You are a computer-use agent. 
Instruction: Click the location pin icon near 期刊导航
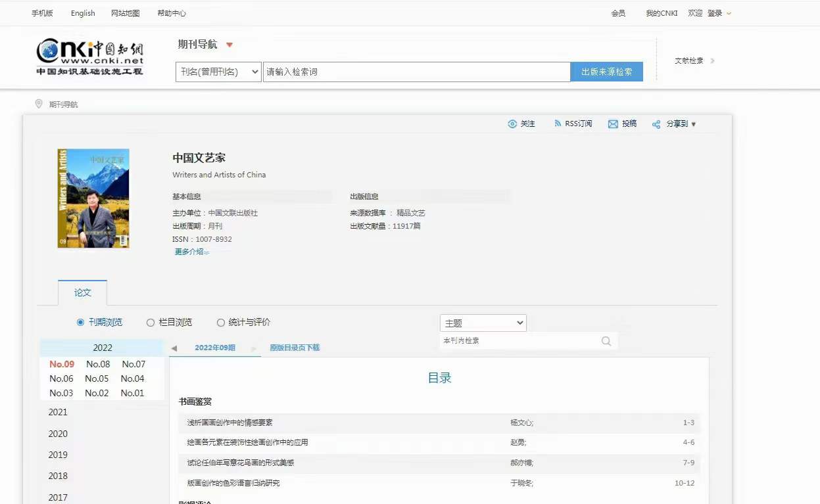[x=39, y=104]
